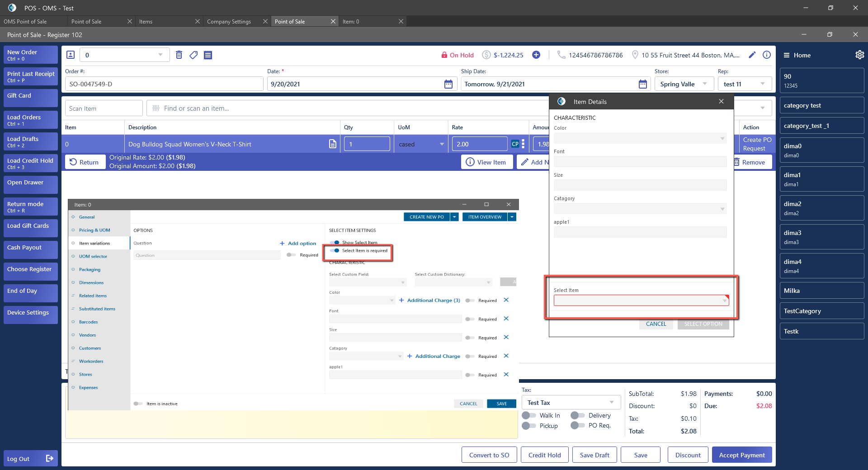Open customer info circle icon
Viewport: 868px width, 470px height.
[767, 55]
